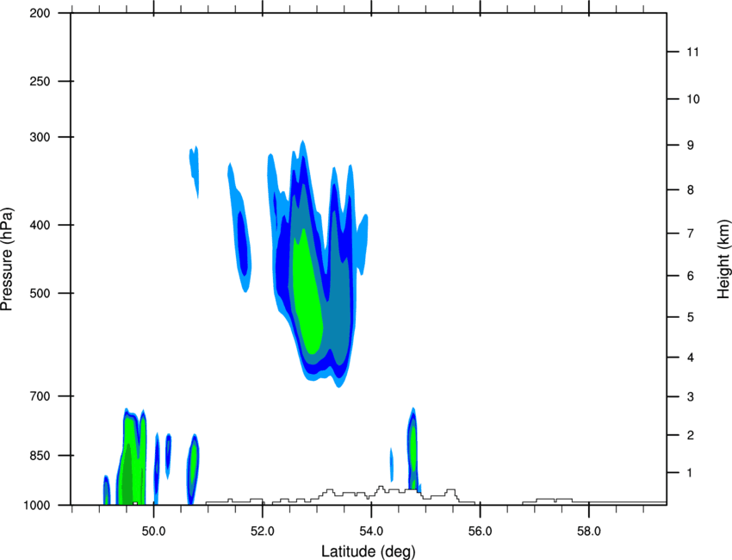Pick the 2 km height label
The height and width of the screenshot is (560, 732).
(x=691, y=435)
